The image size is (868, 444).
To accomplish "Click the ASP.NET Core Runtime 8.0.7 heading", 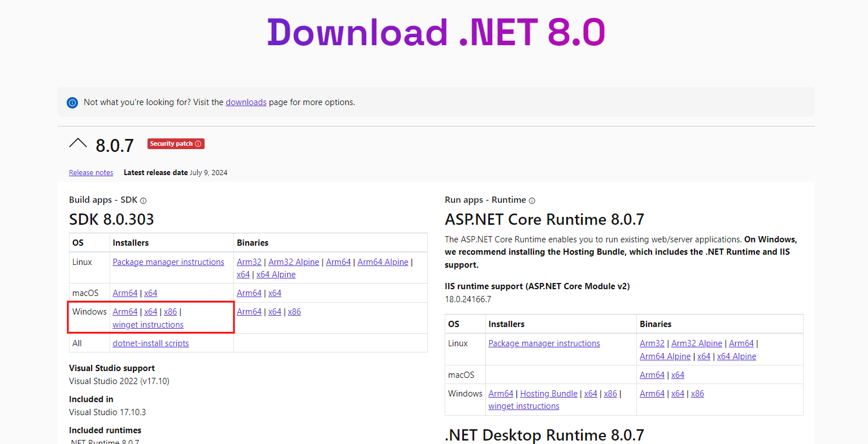I will (544, 219).
